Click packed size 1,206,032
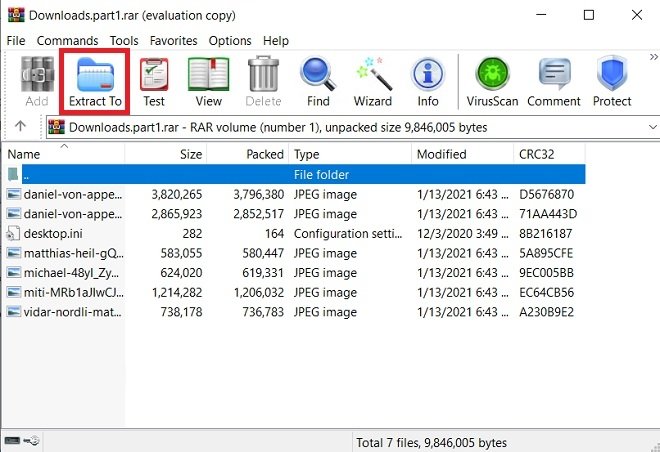Viewport: 660px width, 452px height. 259,292
